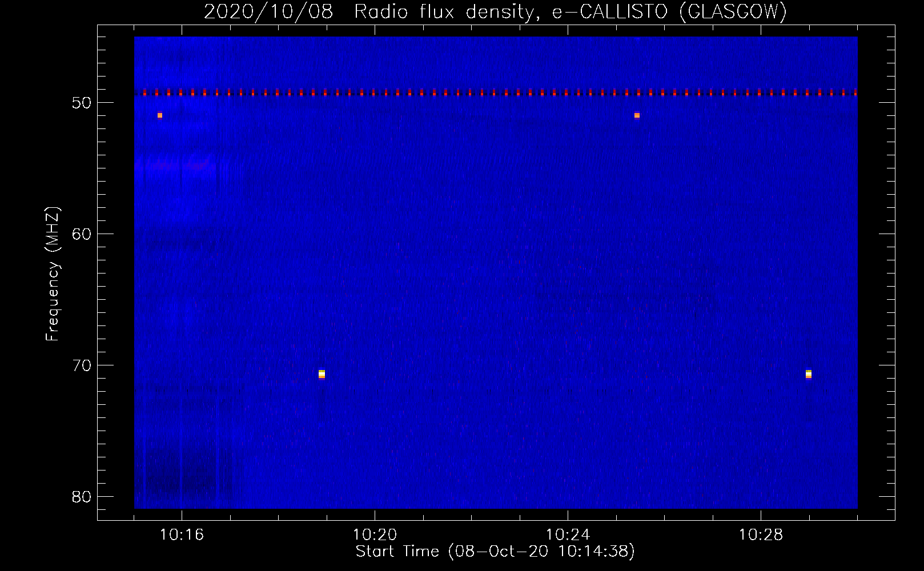Click the bright spot near 51 MHz at 10:15
This screenshot has height=571, width=924.
[160, 115]
